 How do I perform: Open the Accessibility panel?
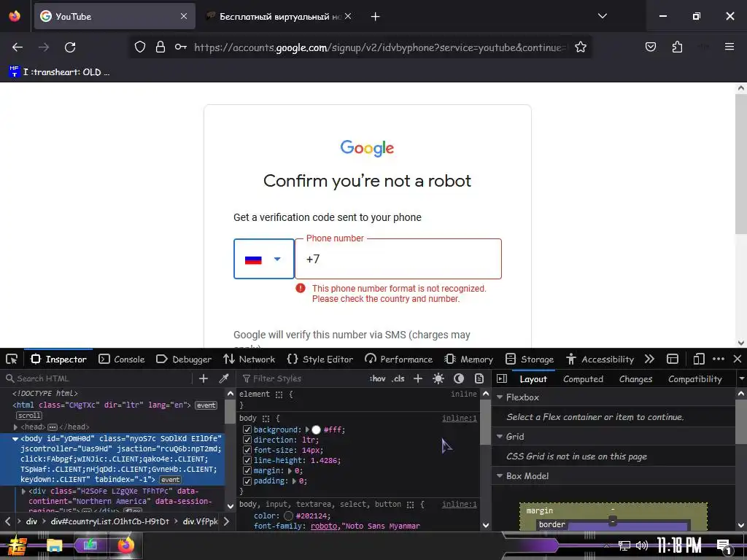(x=600, y=359)
